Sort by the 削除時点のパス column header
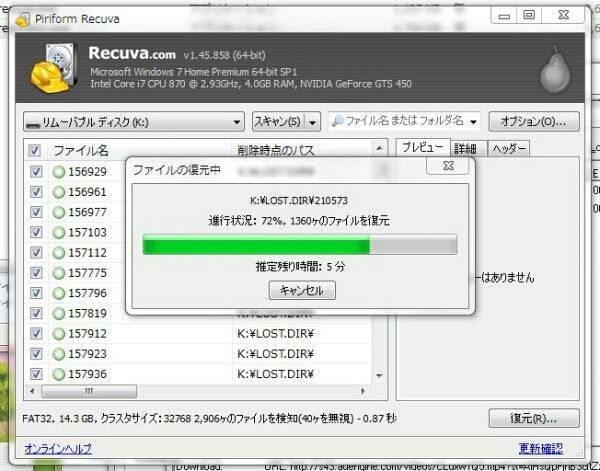600x471 pixels. tap(302, 150)
